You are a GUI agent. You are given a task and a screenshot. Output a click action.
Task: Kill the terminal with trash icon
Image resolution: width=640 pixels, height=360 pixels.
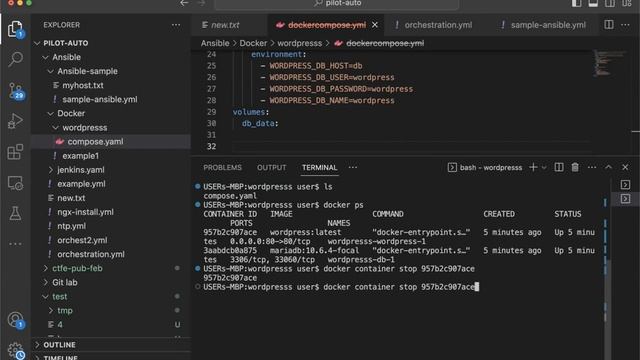pos(575,167)
